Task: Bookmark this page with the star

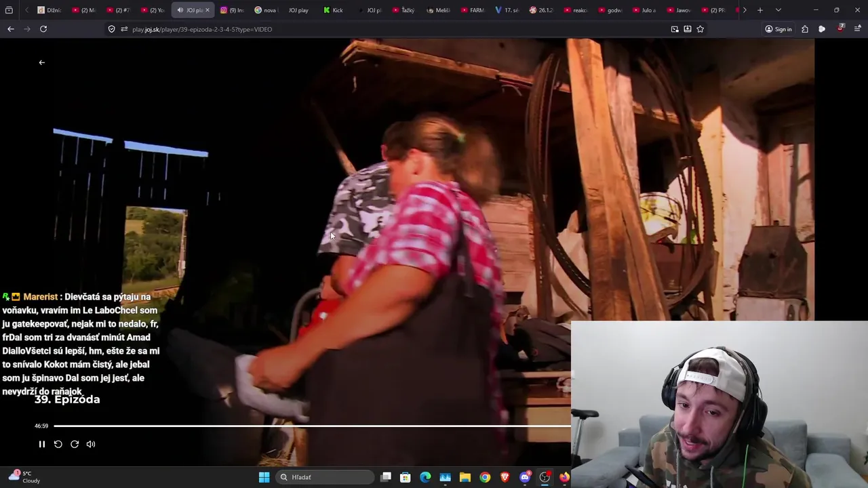Action: (701, 29)
